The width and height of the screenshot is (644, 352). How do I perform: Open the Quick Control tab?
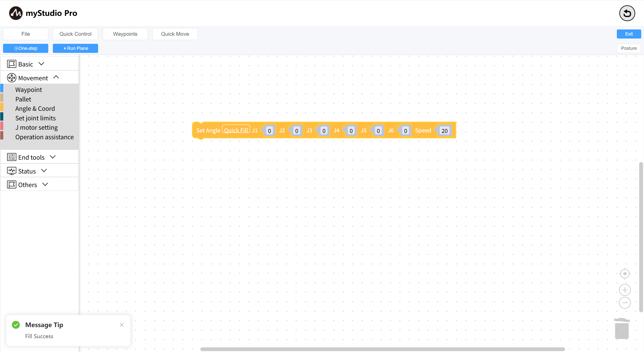click(75, 34)
